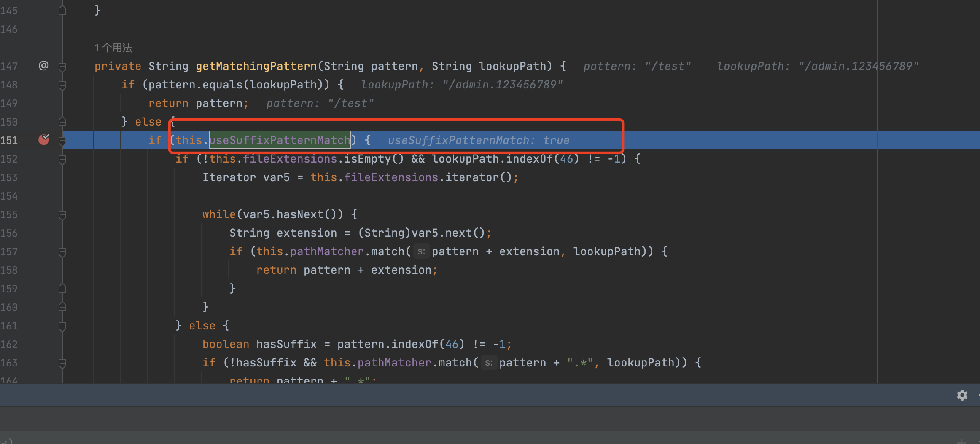The image size is (980, 444).
Task: Open the gear settings icon in bottom panel
Action: click(962, 395)
